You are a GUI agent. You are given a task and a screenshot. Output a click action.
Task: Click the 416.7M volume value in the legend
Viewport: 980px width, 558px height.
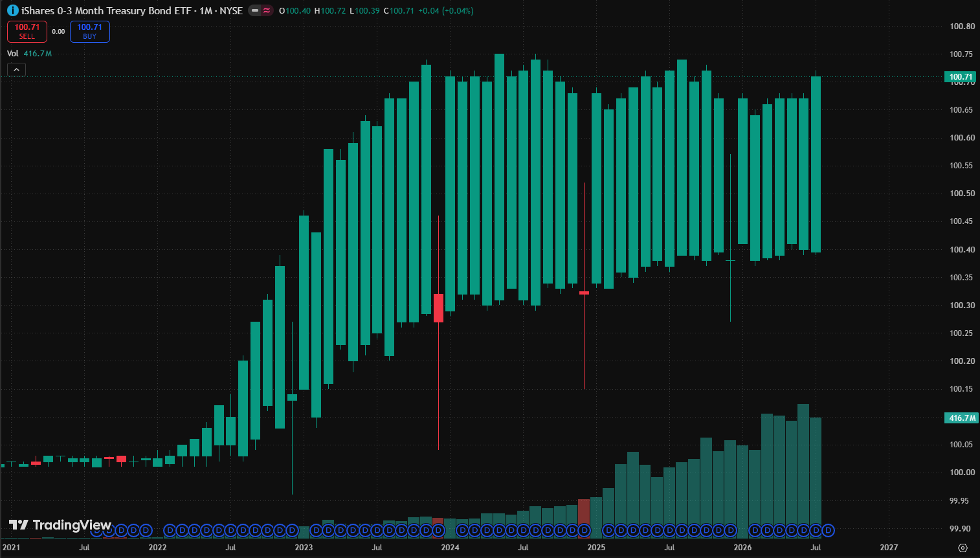point(38,54)
